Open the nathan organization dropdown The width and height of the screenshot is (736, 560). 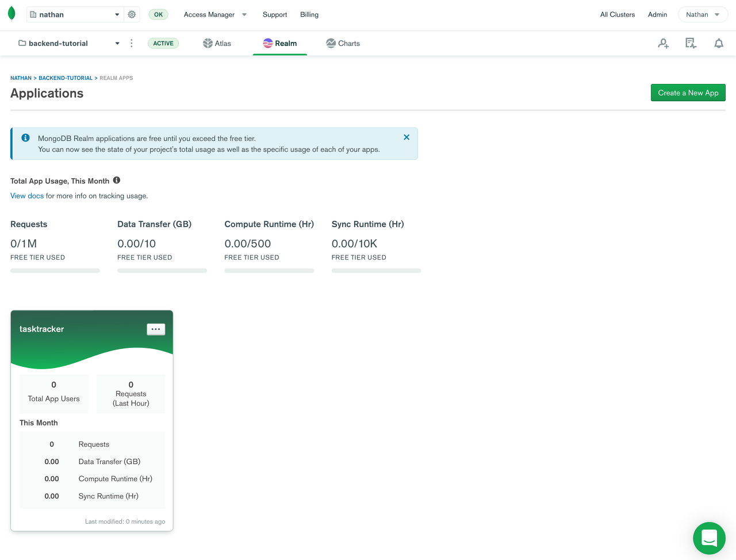pyautogui.click(x=75, y=14)
